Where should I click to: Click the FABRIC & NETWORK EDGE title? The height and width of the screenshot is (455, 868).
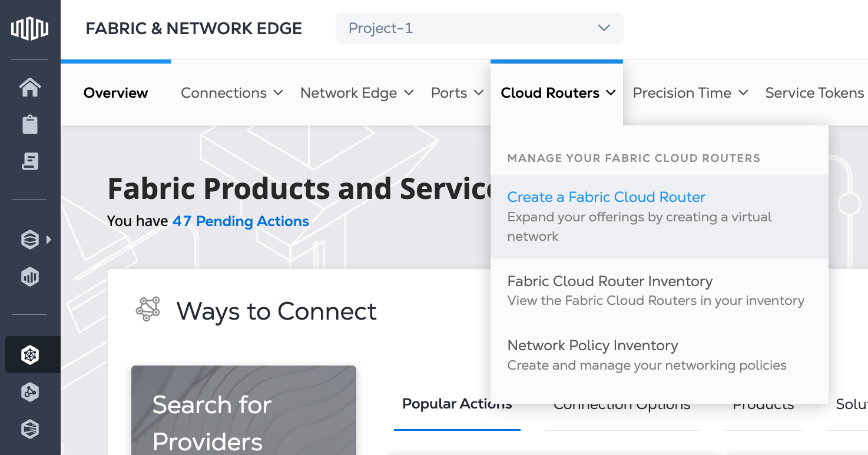194,28
